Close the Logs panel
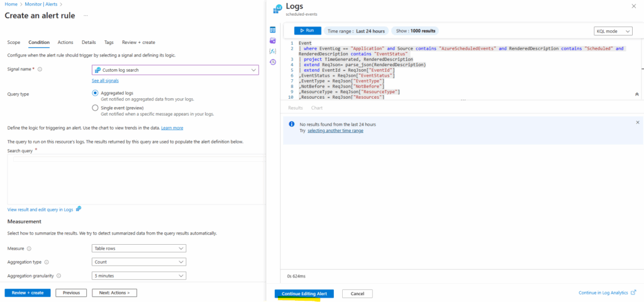This screenshot has width=644, height=302. point(634,6)
